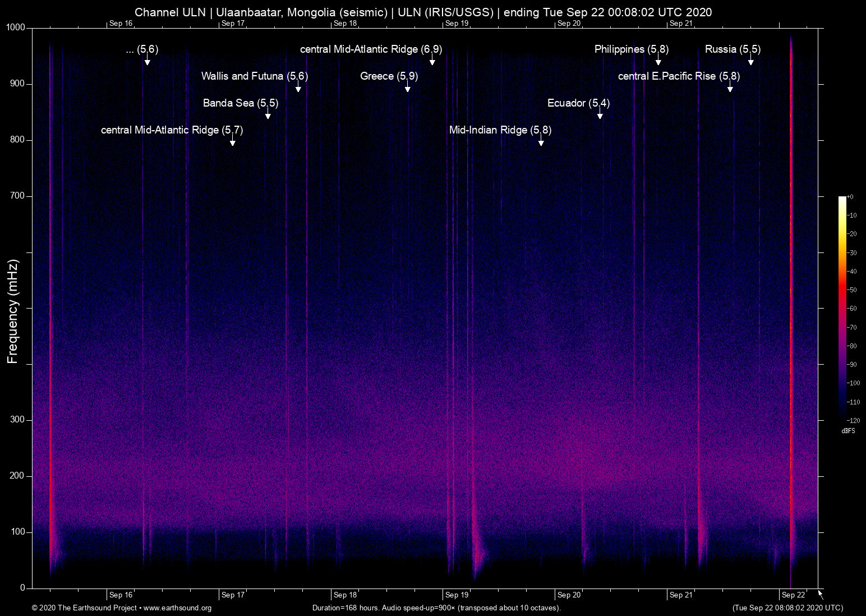This screenshot has width=866, height=616.
Task: Click the spectrogram title for Channel ULN
Action: 423,12
